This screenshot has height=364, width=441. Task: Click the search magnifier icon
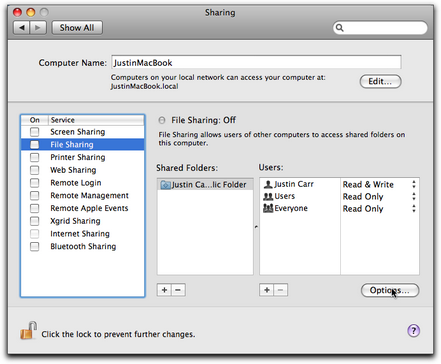coord(340,28)
